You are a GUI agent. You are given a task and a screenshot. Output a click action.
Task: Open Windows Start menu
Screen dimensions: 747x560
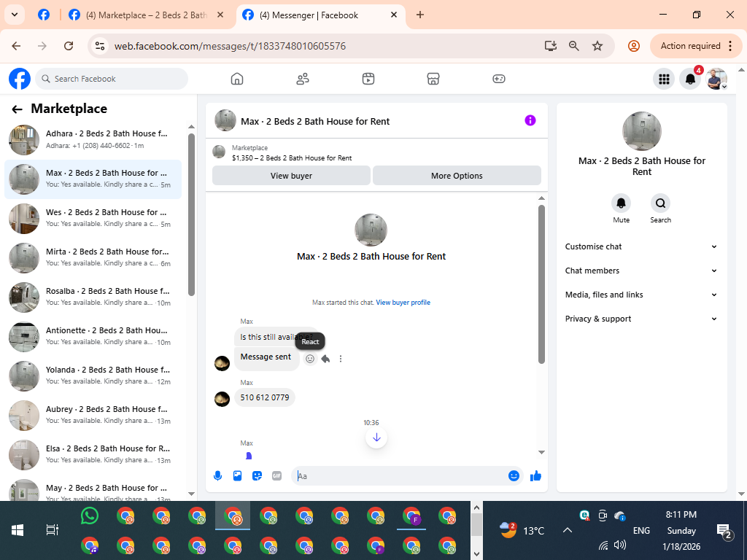click(18, 530)
